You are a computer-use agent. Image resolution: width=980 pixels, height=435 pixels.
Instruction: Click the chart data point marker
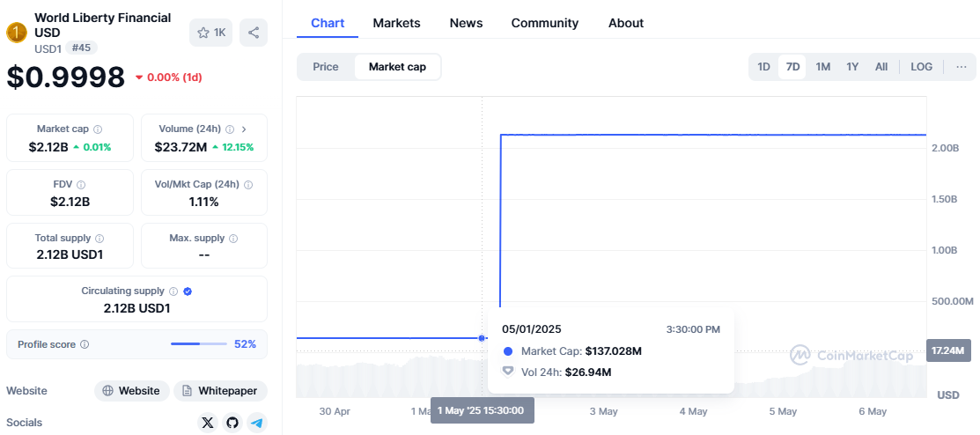(482, 338)
